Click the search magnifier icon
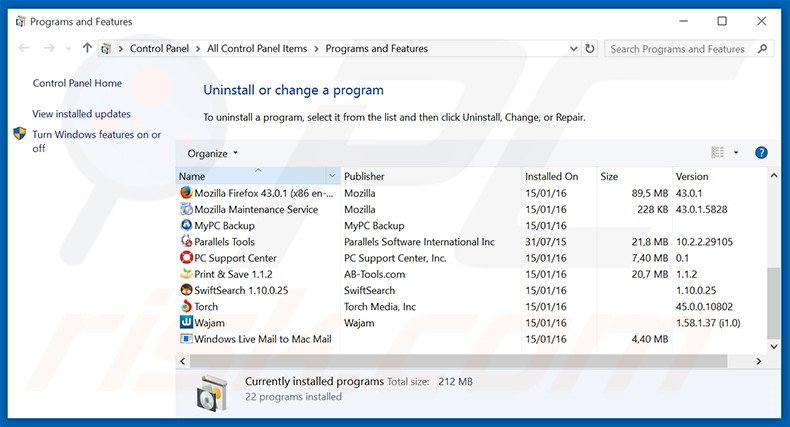This screenshot has width=790, height=427. coord(762,49)
